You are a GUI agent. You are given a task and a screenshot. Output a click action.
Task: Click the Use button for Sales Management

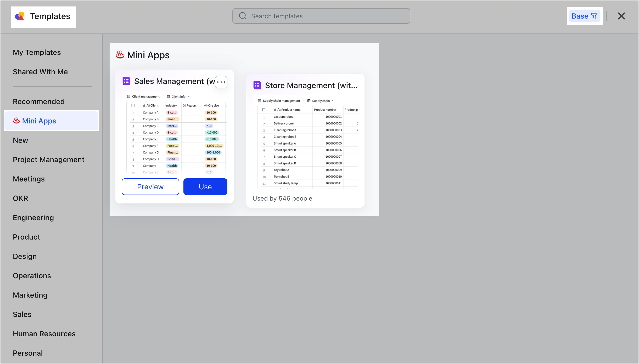[205, 186]
